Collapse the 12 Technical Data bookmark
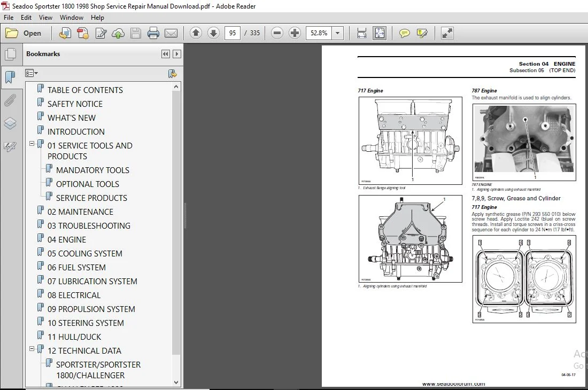Screen dimensions: 588x390 click(x=32, y=349)
